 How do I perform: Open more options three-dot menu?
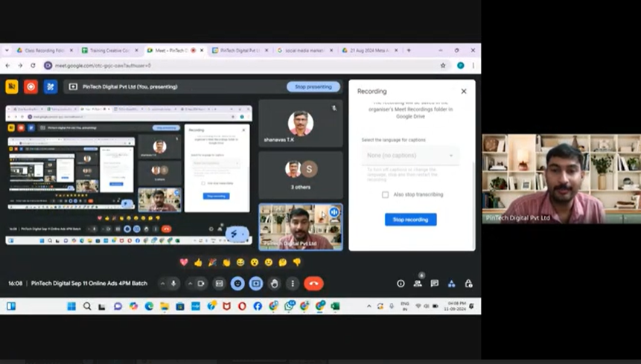(293, 284)
